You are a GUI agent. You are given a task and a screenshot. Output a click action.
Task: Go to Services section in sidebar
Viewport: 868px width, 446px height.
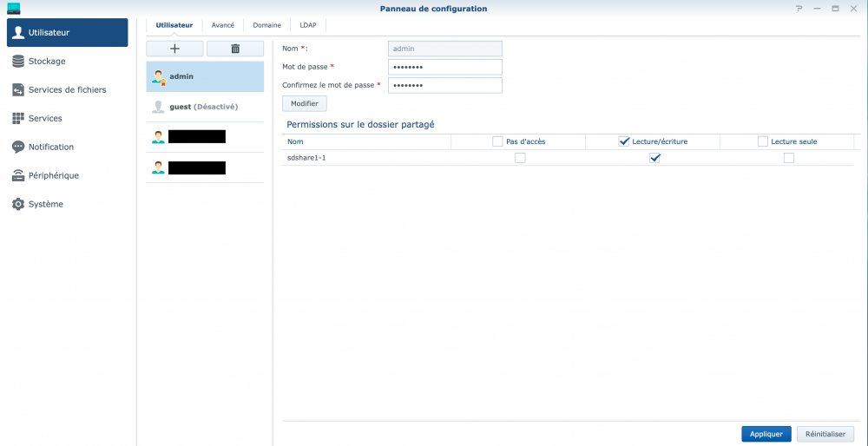coord(45,119)
